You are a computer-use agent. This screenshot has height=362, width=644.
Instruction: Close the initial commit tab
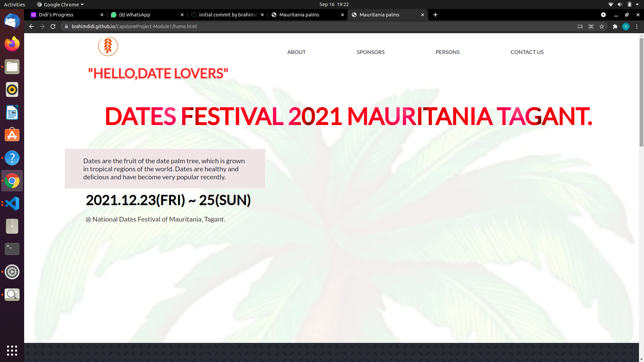coord(262,15)
